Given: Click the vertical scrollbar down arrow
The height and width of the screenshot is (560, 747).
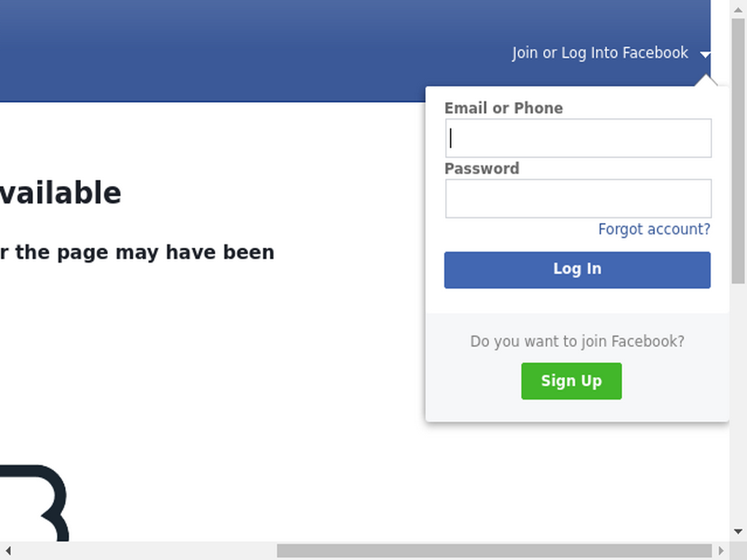Looking at the screenshot, I should 738,531.
